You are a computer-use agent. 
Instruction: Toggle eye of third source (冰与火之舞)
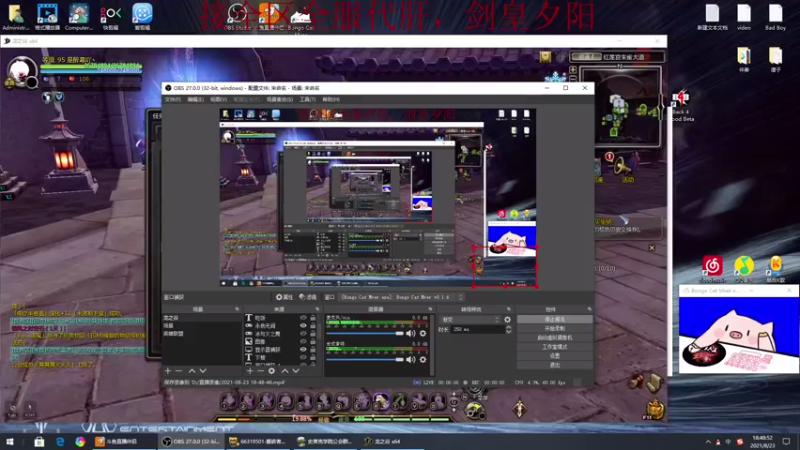[x=303, y=334]
